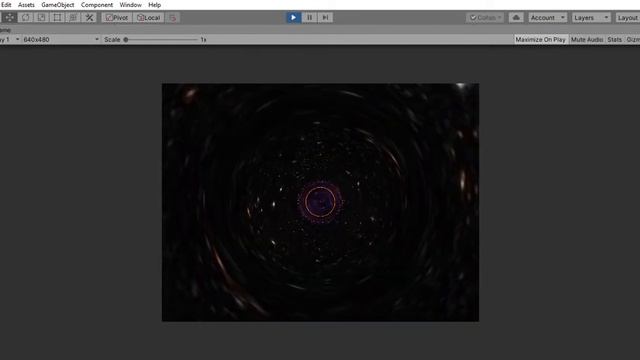Stop play mode with Play button
Viewport: 640px width, 360px height.
293,18
